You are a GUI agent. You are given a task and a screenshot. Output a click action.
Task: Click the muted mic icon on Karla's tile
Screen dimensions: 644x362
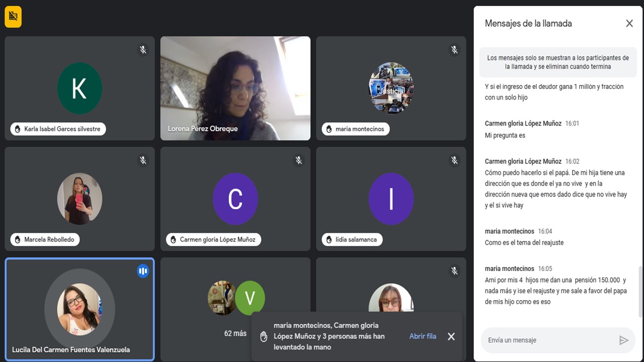pos(143,50)
